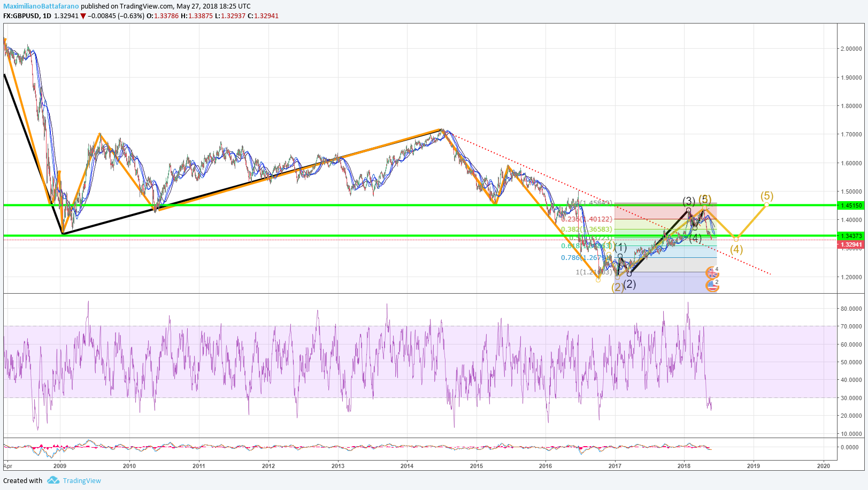The image size is (868, 490).
Task: Click the 80.0000 RSI axis label
Action: [851, 309]
